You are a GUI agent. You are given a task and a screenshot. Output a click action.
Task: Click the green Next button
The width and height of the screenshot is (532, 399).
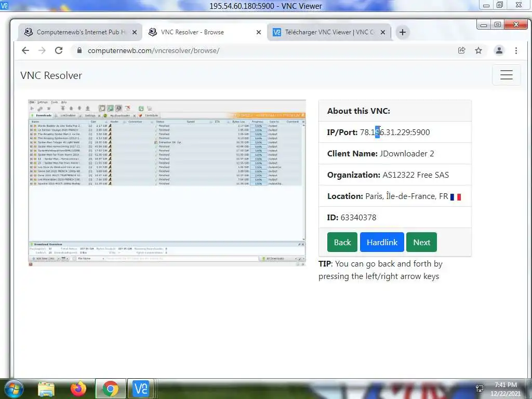click(421, 242)
